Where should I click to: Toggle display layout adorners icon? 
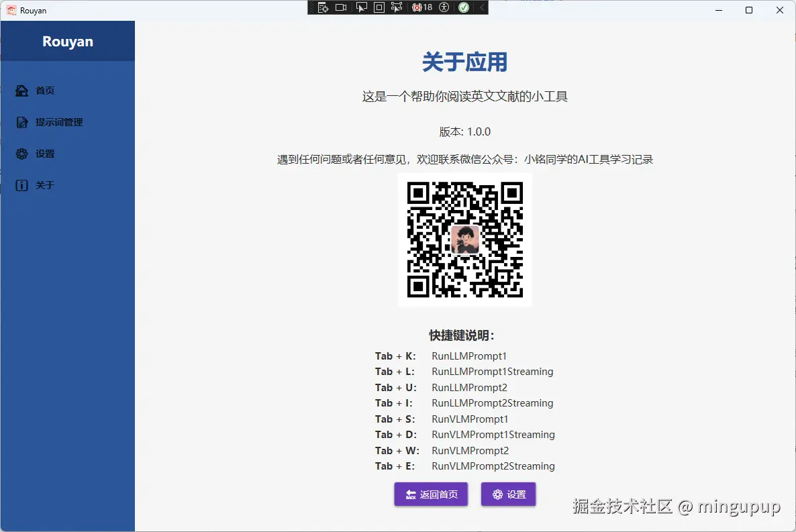click(379, 7)
